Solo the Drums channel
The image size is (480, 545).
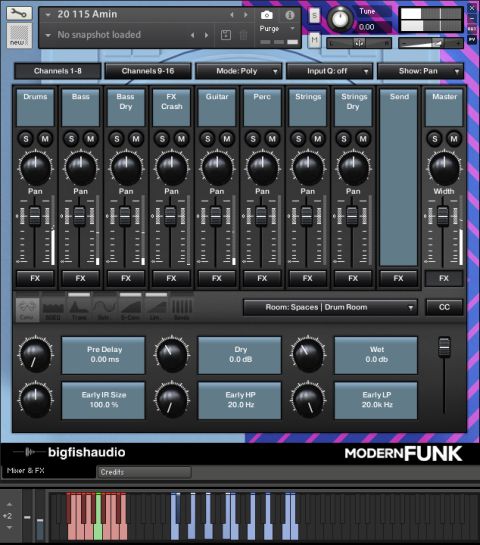coord(26,139)
